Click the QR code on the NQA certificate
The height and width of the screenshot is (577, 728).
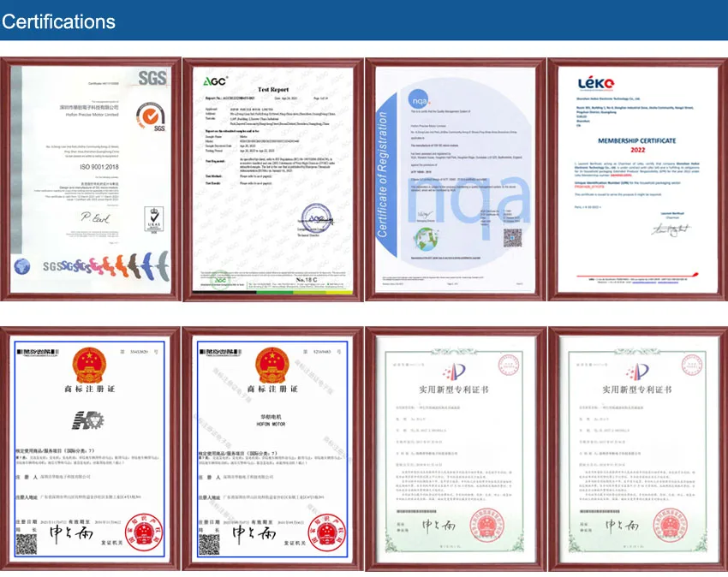click(512, 238)
